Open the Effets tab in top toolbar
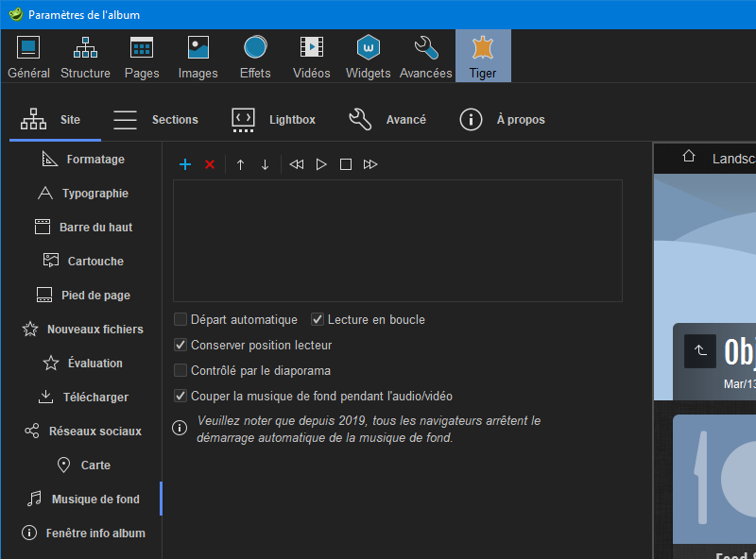 point(255,57)
